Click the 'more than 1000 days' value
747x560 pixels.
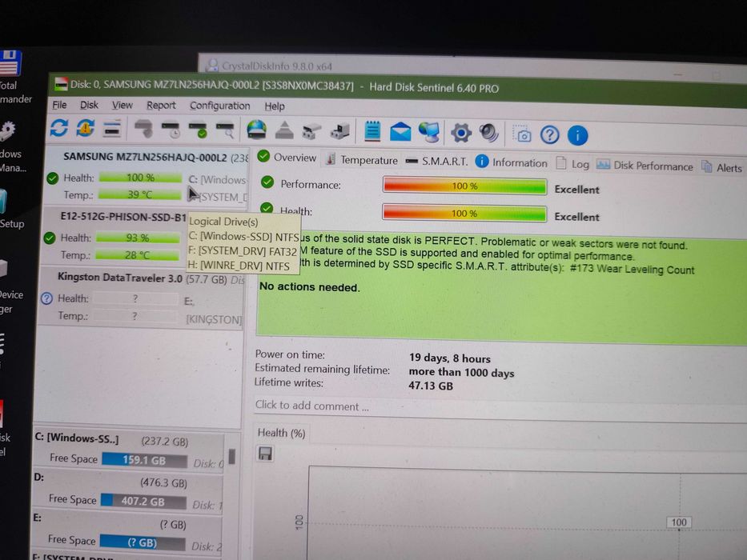pyautogui.click(x=461, y=372)
